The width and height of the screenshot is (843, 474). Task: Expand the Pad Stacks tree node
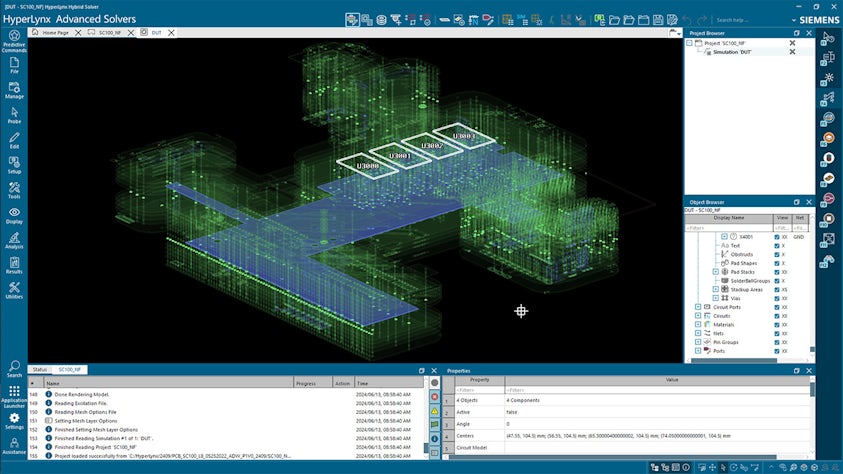[716, 272]
